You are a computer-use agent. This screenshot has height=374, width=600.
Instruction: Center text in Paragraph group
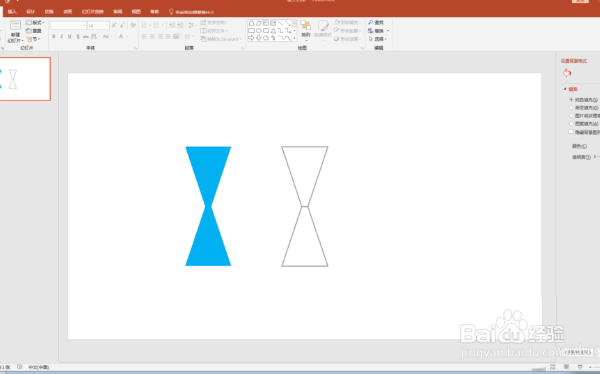tap(152, 36)
